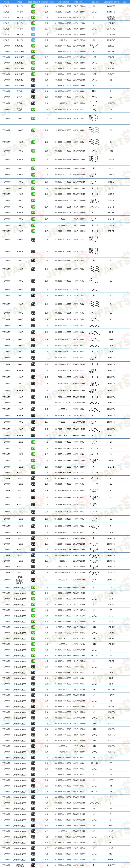The width and height of the screenshot is (130, 868).
Task: Click power value '140kW / 190KM' in the Land-Cruiser row
Action: pyautogui.click(x=79, y=752)
